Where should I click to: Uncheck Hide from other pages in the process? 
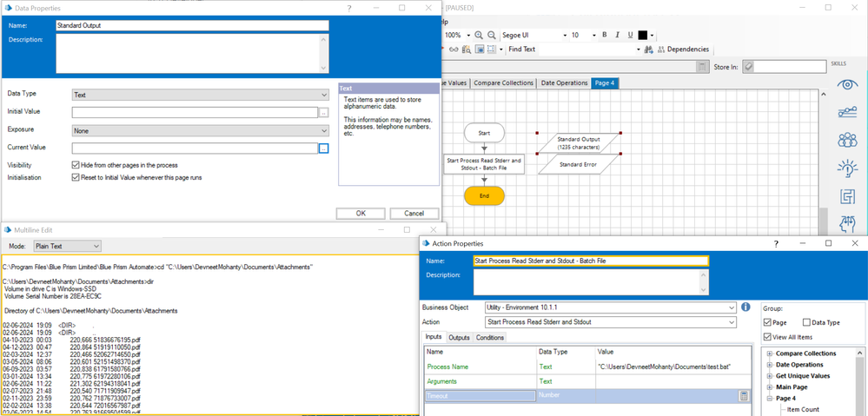[x=76, y=165]
